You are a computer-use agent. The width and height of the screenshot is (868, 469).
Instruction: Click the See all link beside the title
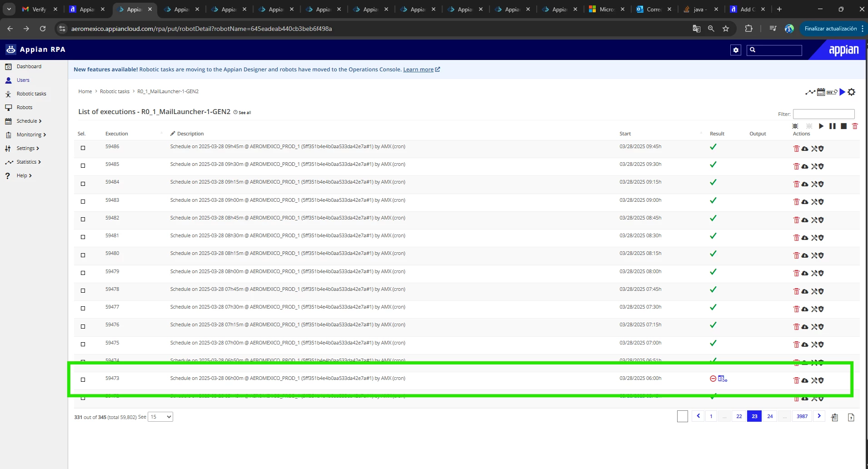[242, 112]
